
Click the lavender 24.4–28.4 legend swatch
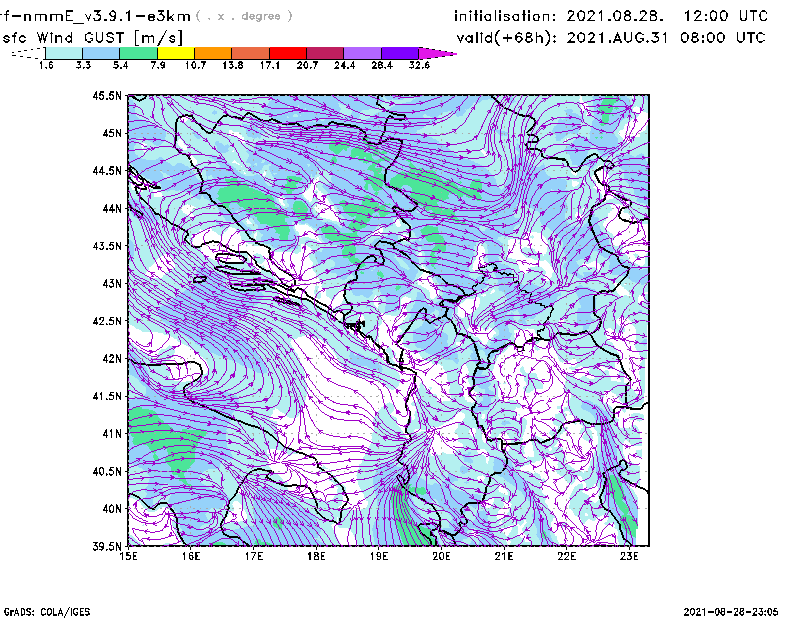363,53
